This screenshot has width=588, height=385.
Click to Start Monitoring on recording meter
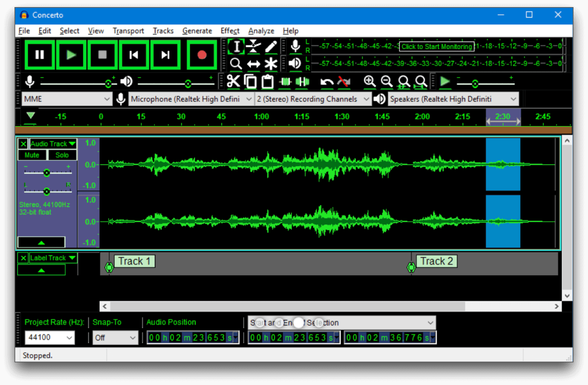pos(437,46)
